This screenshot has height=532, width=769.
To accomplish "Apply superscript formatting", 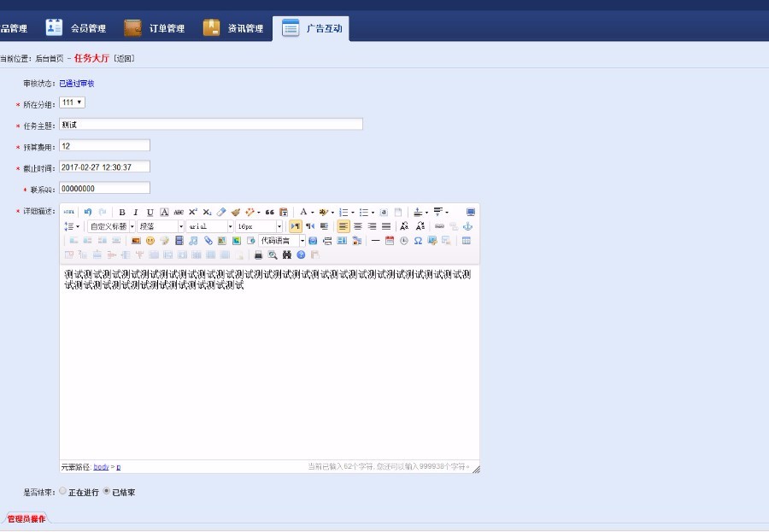I will (x=193, y=213).
